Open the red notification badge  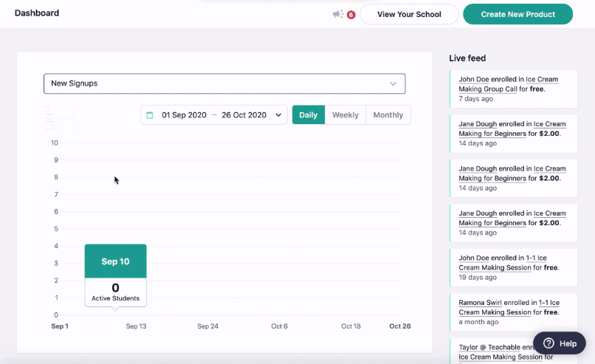(351, 15)
